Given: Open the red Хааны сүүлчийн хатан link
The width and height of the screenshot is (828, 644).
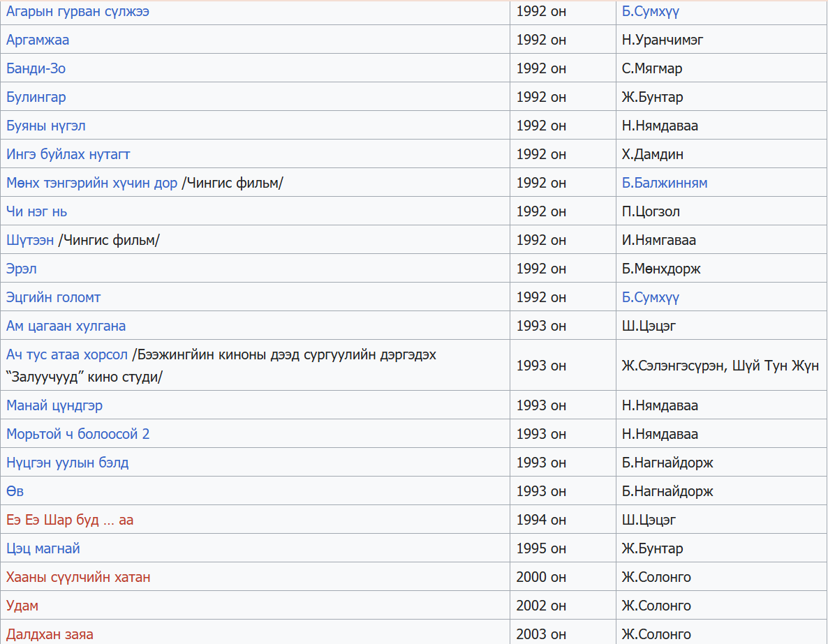Looking at the screenshot, I should (x=78, y=577).
